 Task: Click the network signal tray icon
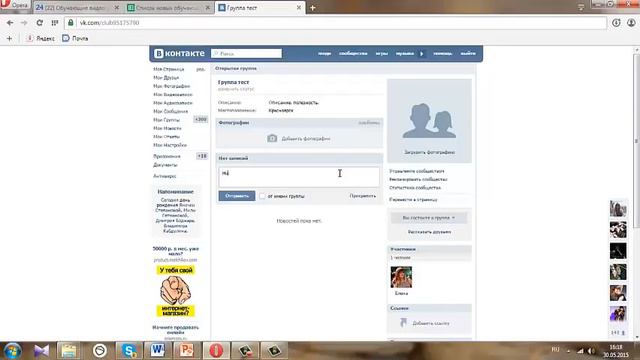(x=580, y=351)
